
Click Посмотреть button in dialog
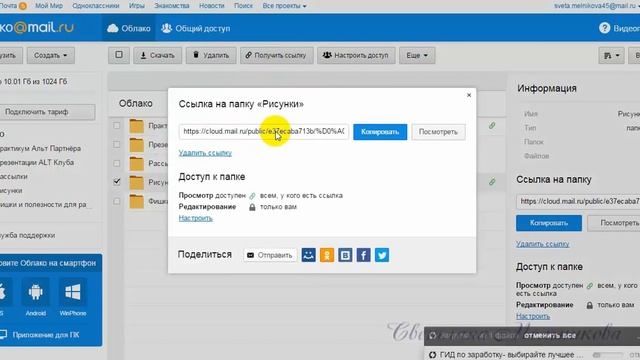tap(438, 132)
